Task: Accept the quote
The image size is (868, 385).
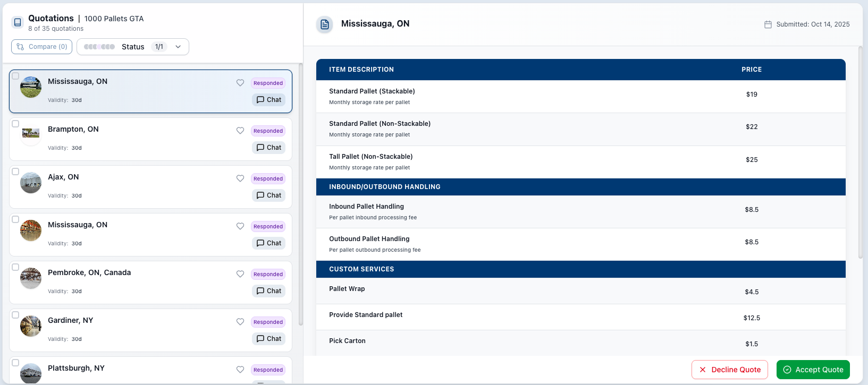Action: [x=813, y=370]
